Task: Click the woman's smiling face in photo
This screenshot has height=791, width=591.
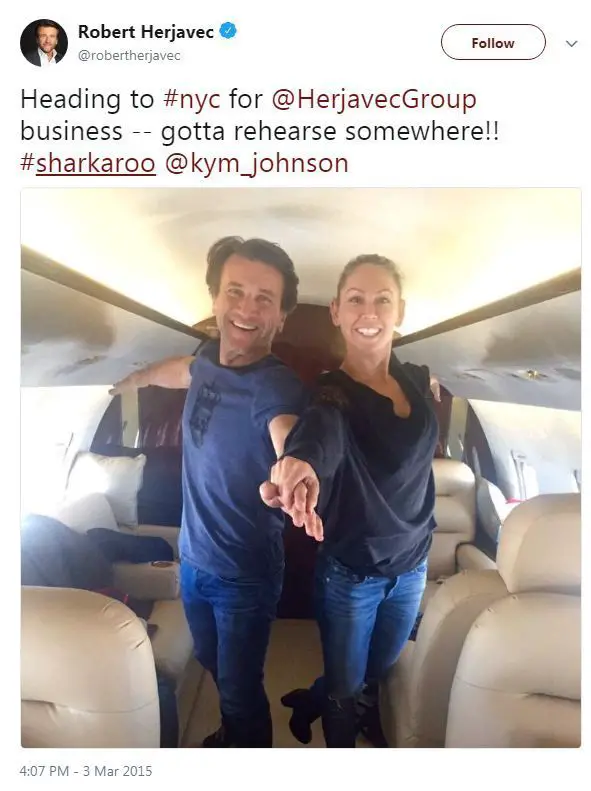Action: point(367,308)
